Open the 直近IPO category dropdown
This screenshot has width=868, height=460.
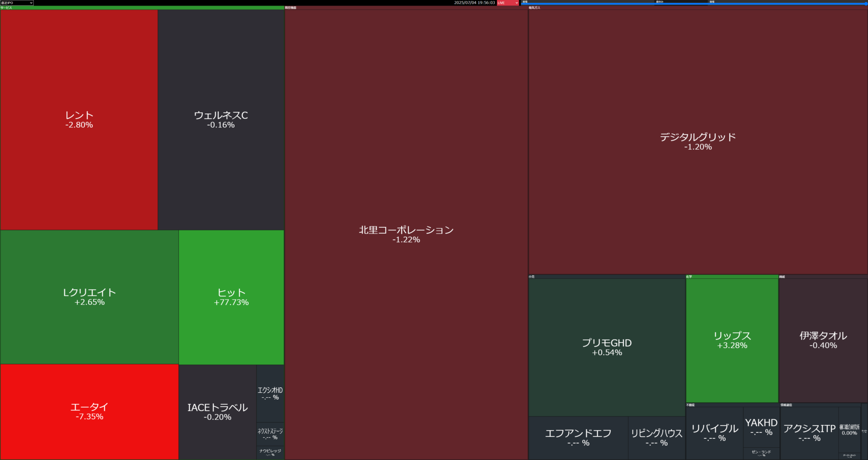[17, 3]
